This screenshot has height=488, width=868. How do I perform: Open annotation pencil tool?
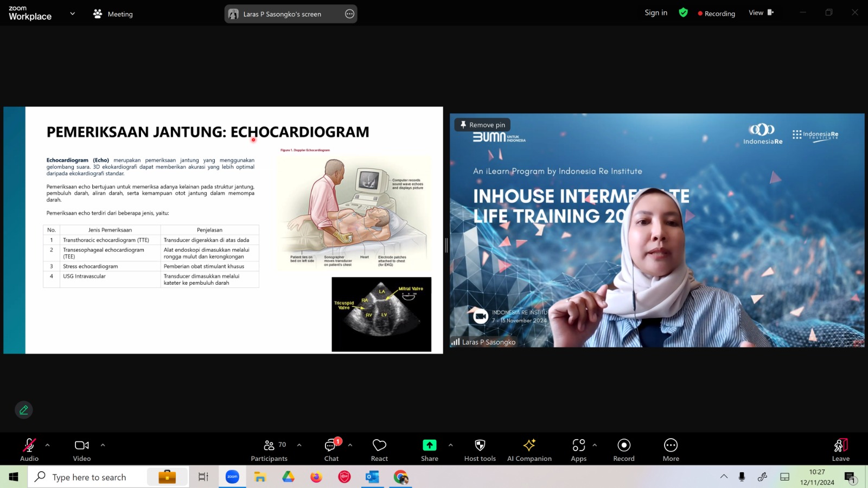24,410
